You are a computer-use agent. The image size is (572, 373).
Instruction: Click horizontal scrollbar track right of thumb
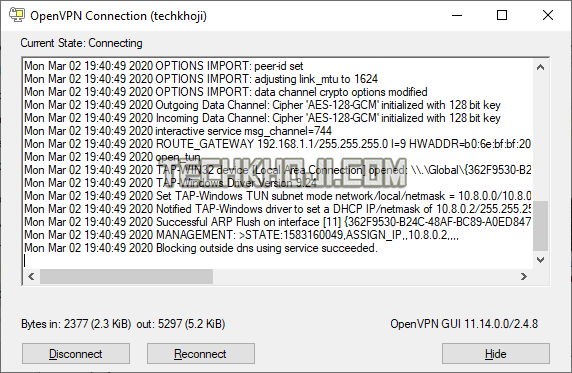(x=365, y=276)
